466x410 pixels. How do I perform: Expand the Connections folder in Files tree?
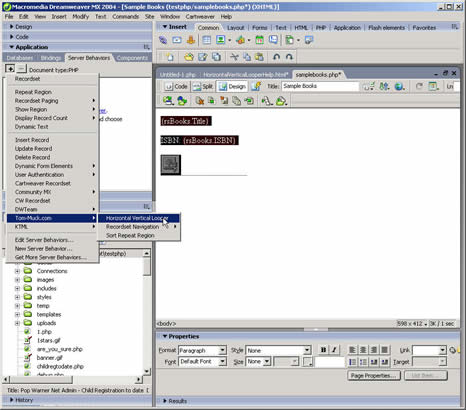(x=17, y=271)
